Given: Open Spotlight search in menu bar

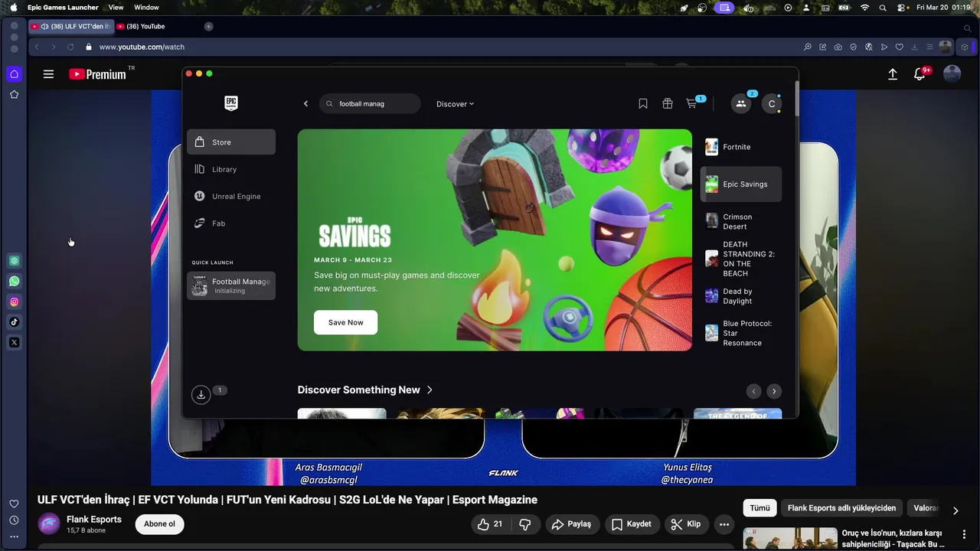Looking at the screenshot, I should 883,7.
